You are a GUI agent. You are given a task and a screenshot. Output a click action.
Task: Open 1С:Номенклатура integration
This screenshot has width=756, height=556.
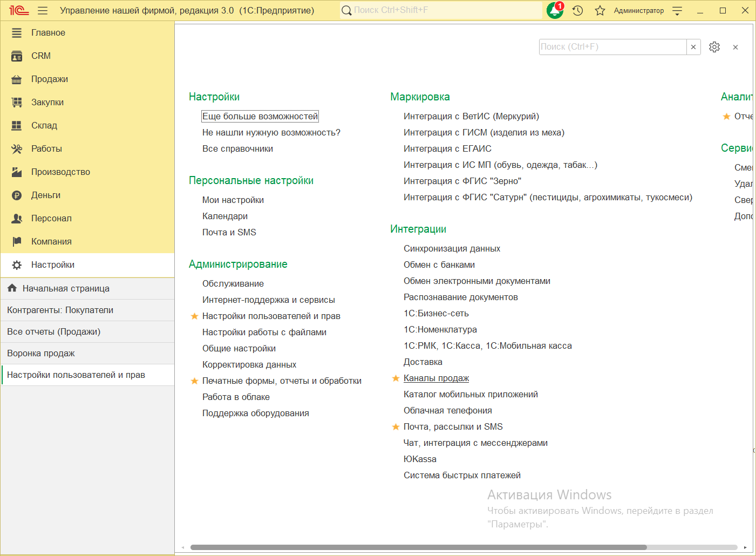coord(440,330)
